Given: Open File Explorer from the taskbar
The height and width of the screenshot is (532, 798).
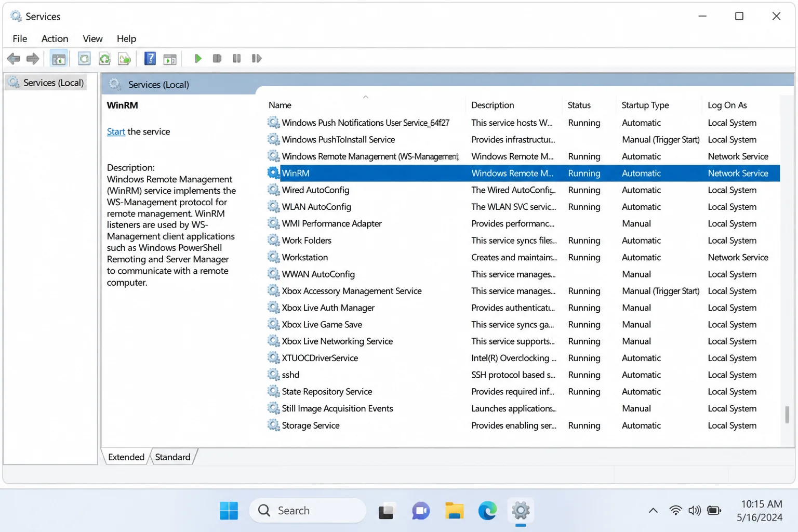Looking at the screenshot, I should tap(454, 511).
